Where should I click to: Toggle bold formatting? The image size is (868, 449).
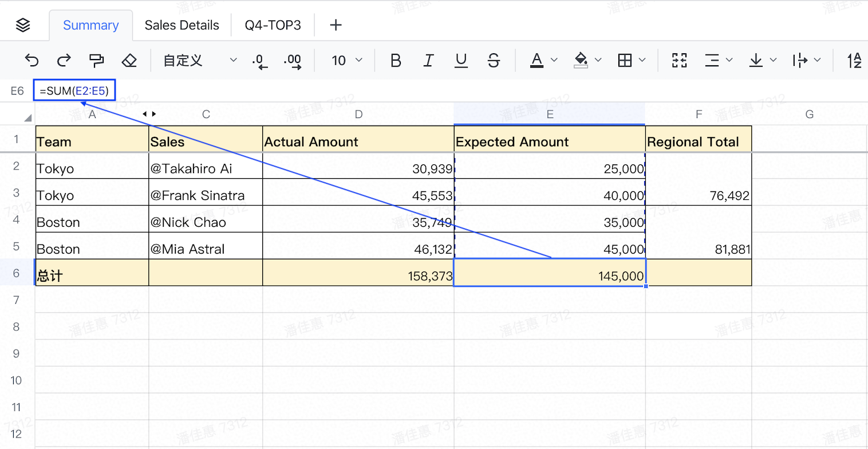[396, 60]
